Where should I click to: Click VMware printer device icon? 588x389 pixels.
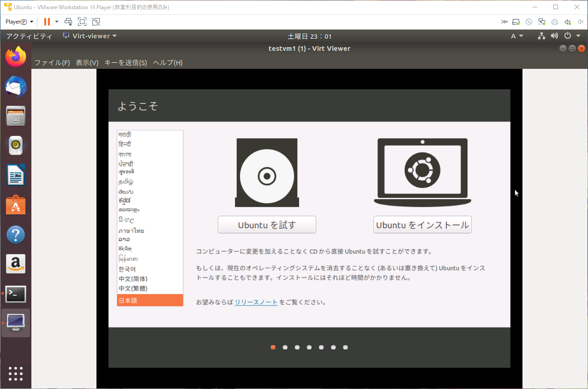pyautogui.click(x=555, y=22)
